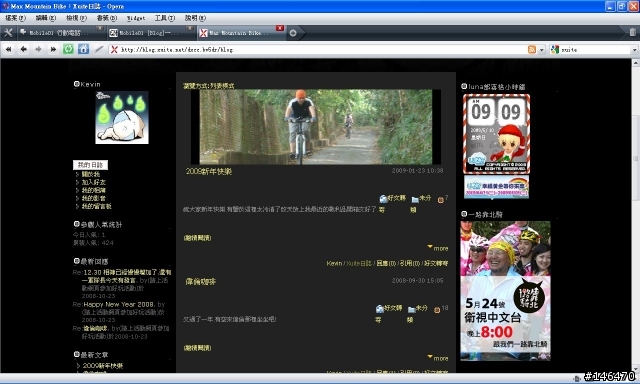Click 2009新年快樂 in the 最新文章 list

[103, 366]
